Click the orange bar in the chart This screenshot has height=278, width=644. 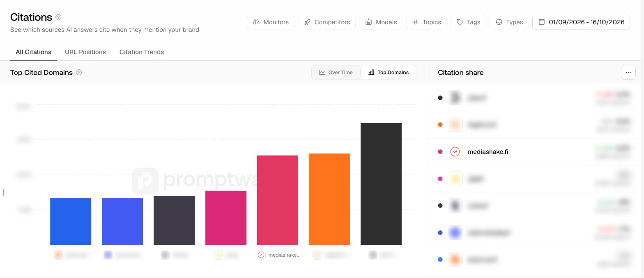tap(329, 199)
